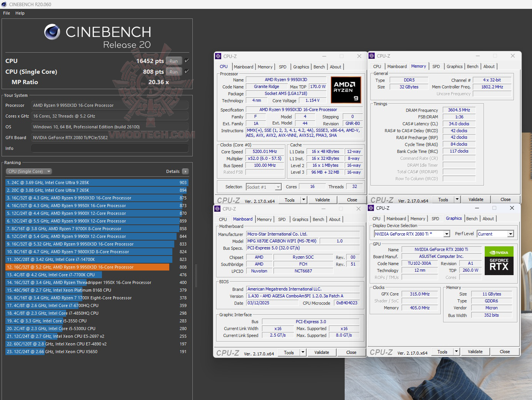
Task: Select the Ryzen 7 9700X 8-Core ranking row
Action: 97,229
